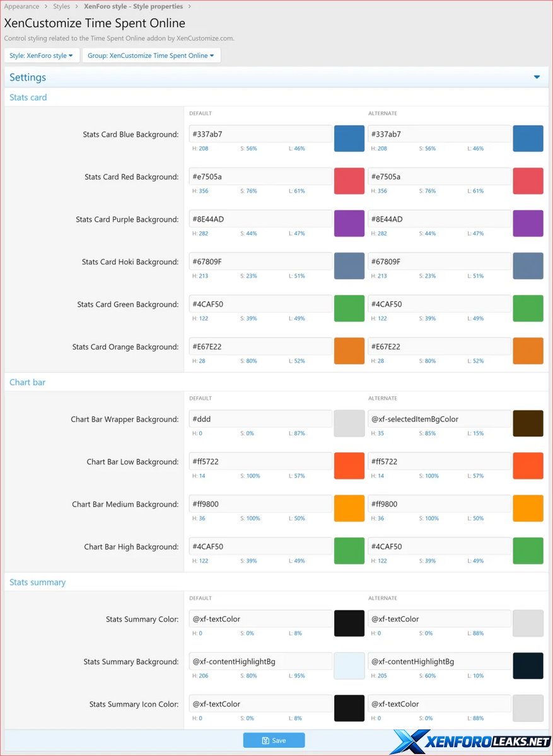
Task: Open default Chart Bar Medium Background swatch
Action: coord(349,508)
